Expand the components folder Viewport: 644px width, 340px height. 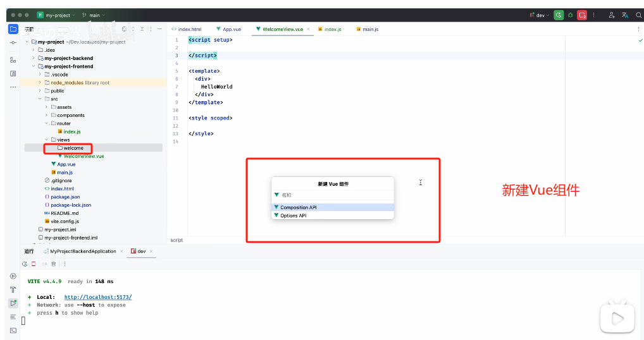click(x=46, y=115)
